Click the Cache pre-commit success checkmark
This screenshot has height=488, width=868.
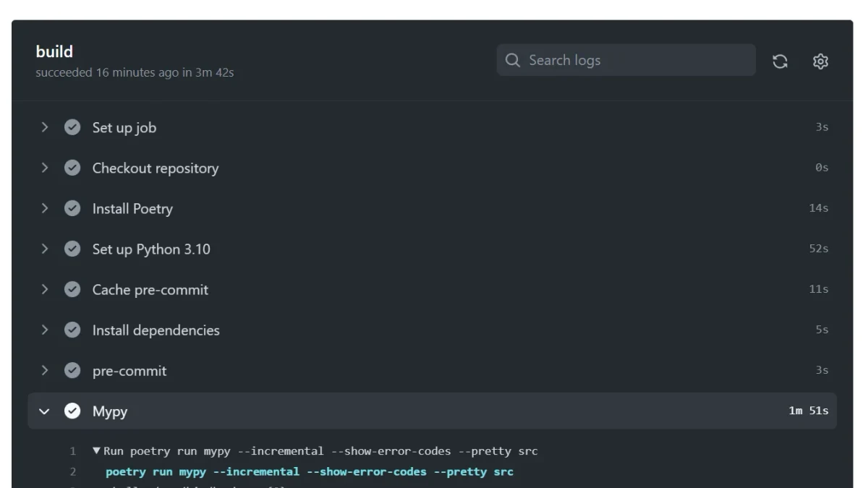tap(72, 289)
